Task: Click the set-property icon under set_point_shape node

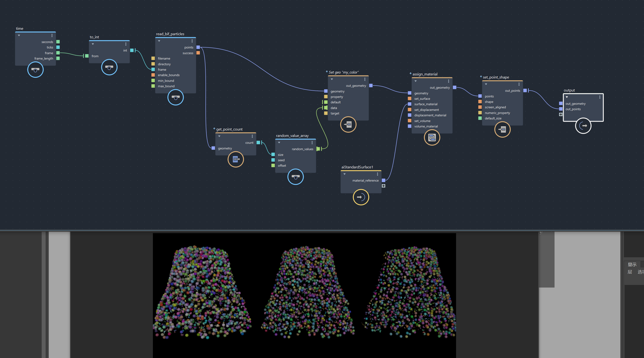Action: point(502,129)
